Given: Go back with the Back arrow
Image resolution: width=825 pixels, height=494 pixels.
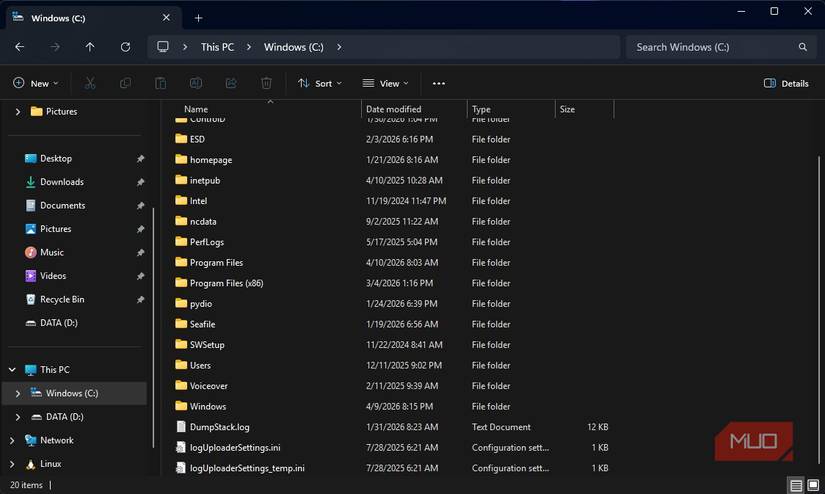Looking at the screenshot, I should click(19, 47).
